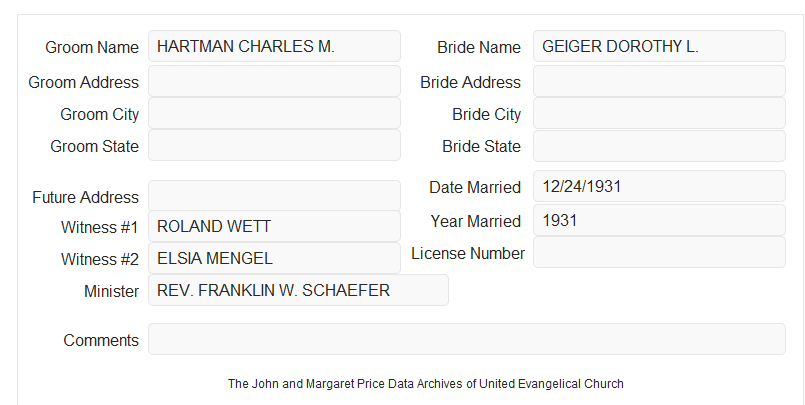This screenshot has width=805, height=405.
Task: Click the Bride City input
Action: (x=659, y=113)
